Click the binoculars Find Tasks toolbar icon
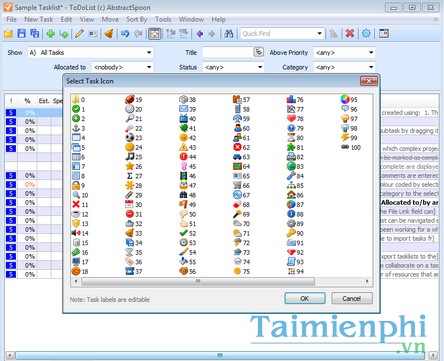 (228, 33)
